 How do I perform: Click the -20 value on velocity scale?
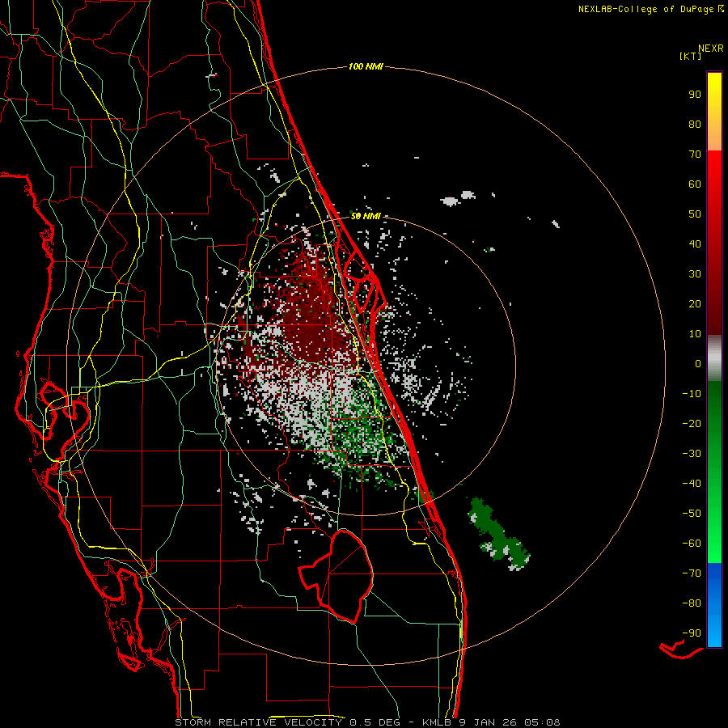(x=692, y=424)
